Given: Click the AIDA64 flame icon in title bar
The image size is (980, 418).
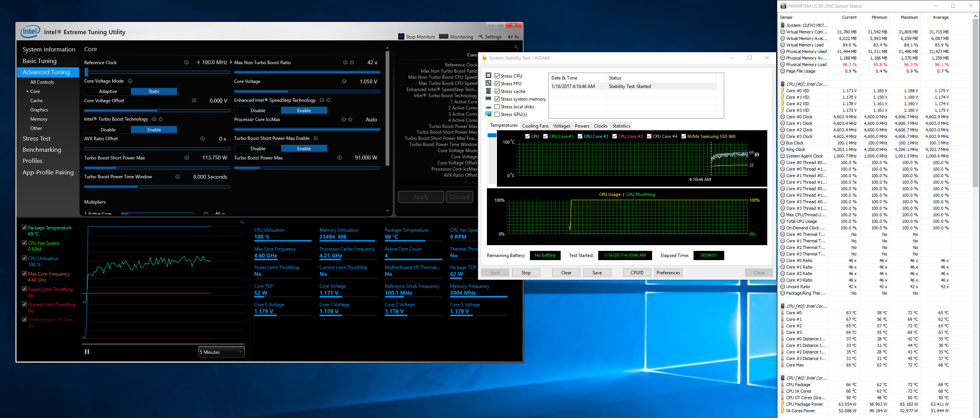Looking at the screenshot, I should [485, 58].
